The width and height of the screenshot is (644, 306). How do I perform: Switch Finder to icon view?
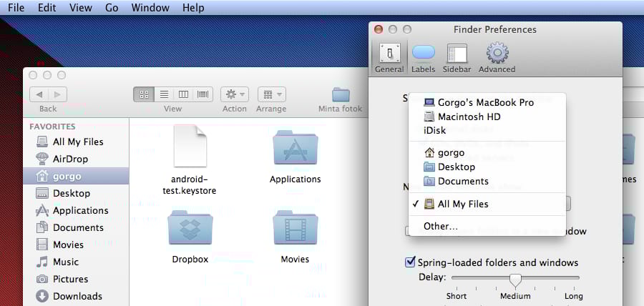point(144,94)
